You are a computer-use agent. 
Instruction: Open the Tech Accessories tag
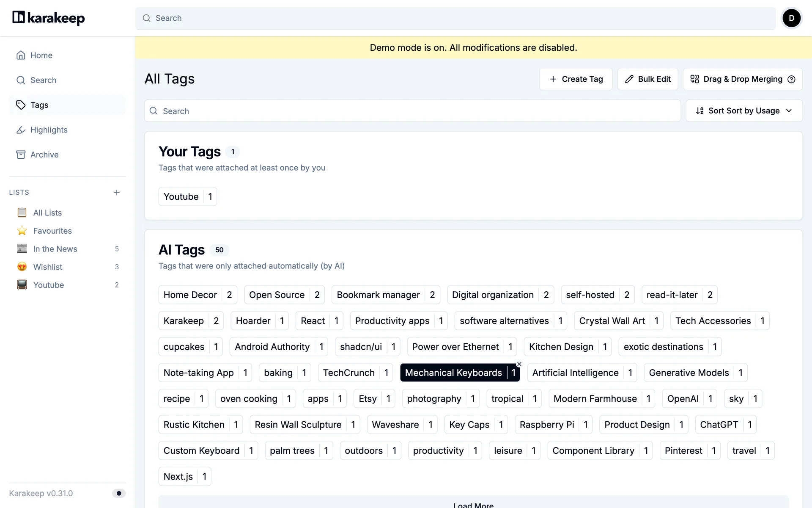click(x=720, y=321)
